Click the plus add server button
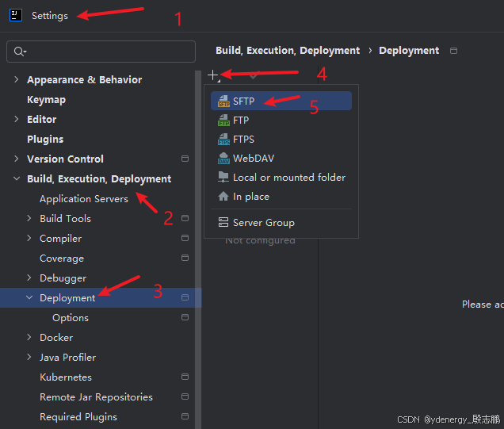This screenshot has width=504, height=429. pyautogui.click(x=213, y=75)
